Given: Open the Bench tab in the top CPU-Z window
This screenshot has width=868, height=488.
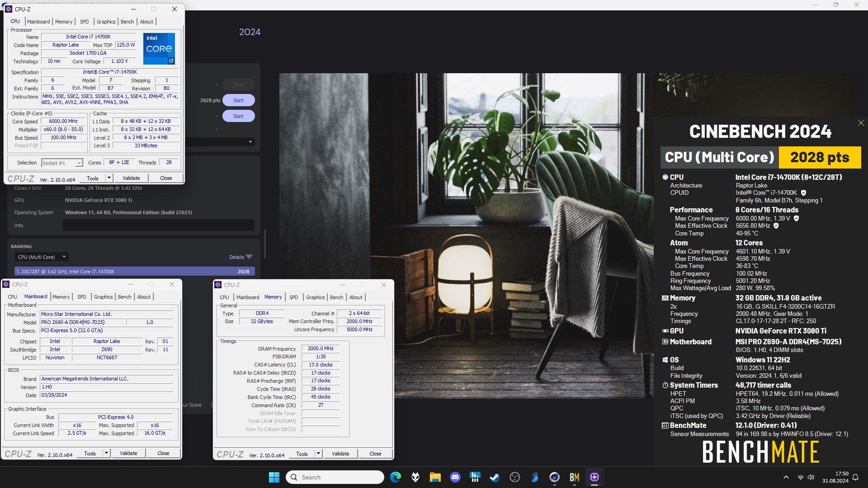Looking at the screenshot, I should (x=127, y=22).
